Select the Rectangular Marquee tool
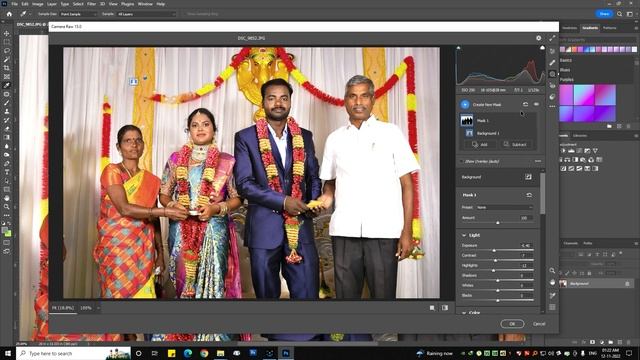 pos(7,42)
